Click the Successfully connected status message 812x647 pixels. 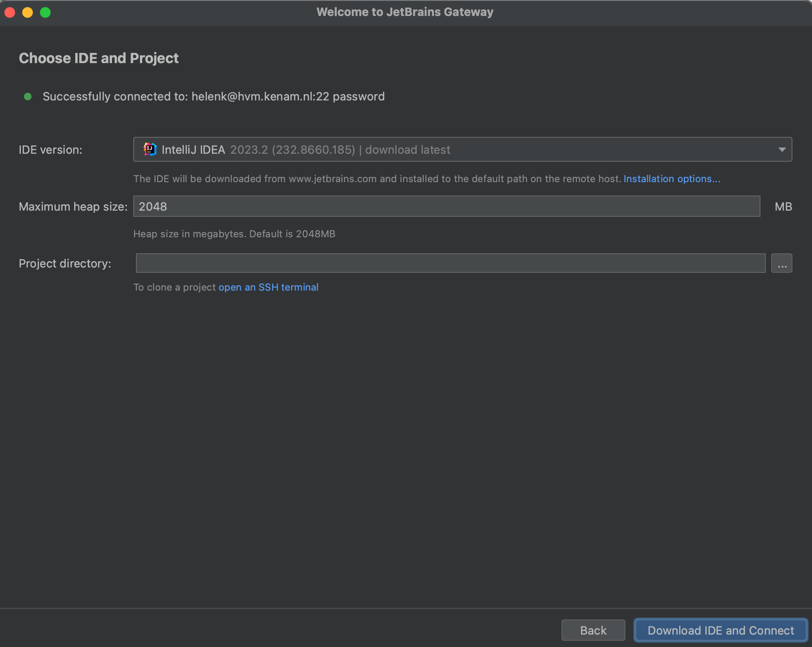click(213, 96)
